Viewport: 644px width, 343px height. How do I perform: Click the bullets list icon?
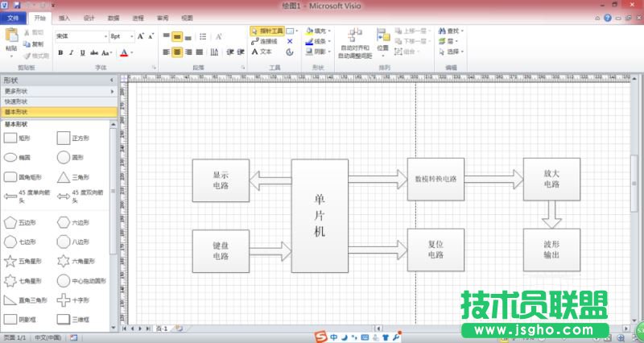[x=203, y=37]
